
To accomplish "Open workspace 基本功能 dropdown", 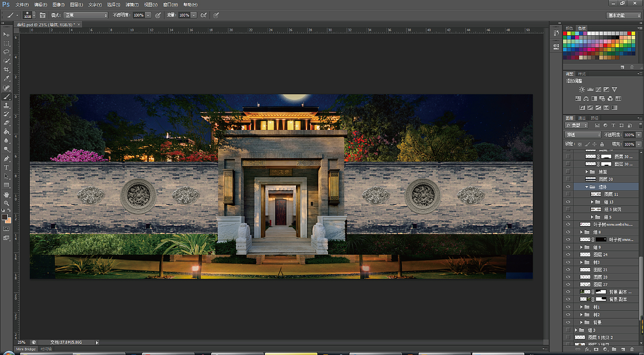I will (x=623, y=15).
